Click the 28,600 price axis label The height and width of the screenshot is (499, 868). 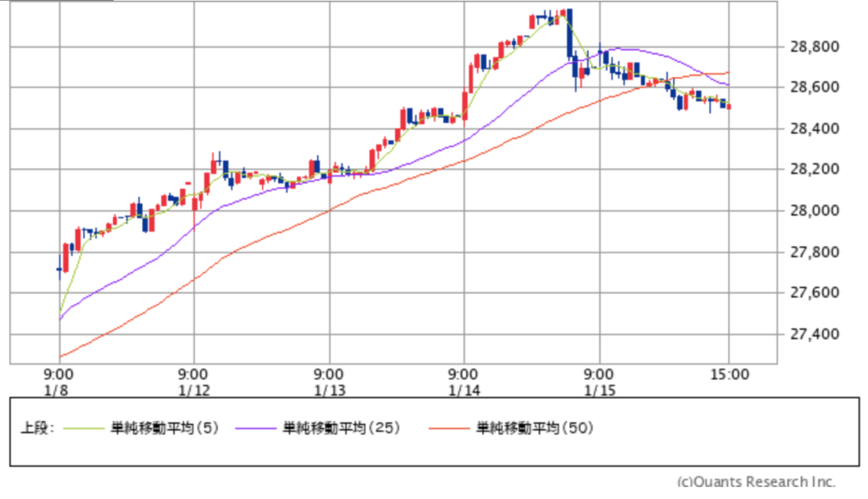(x=815, y=87)
